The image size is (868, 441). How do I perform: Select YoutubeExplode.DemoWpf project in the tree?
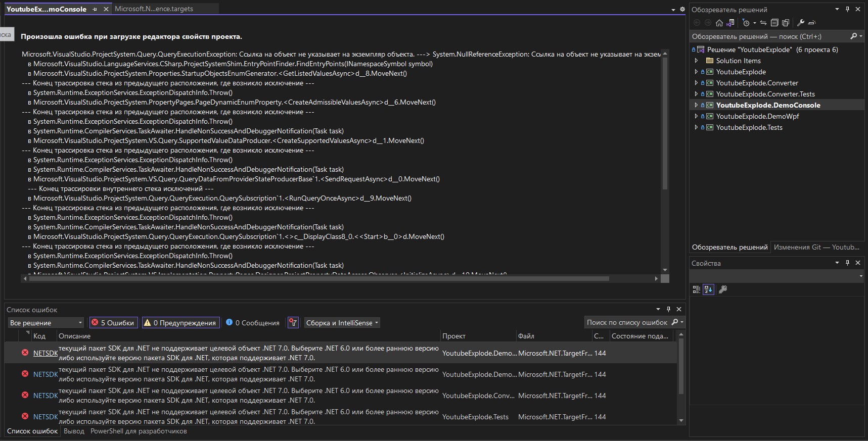pos(757,116)
